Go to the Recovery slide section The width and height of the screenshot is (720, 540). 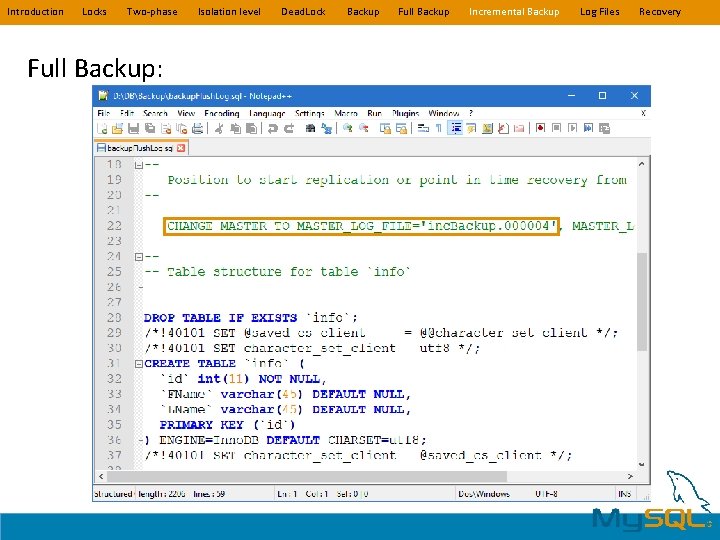coord(659,11)
